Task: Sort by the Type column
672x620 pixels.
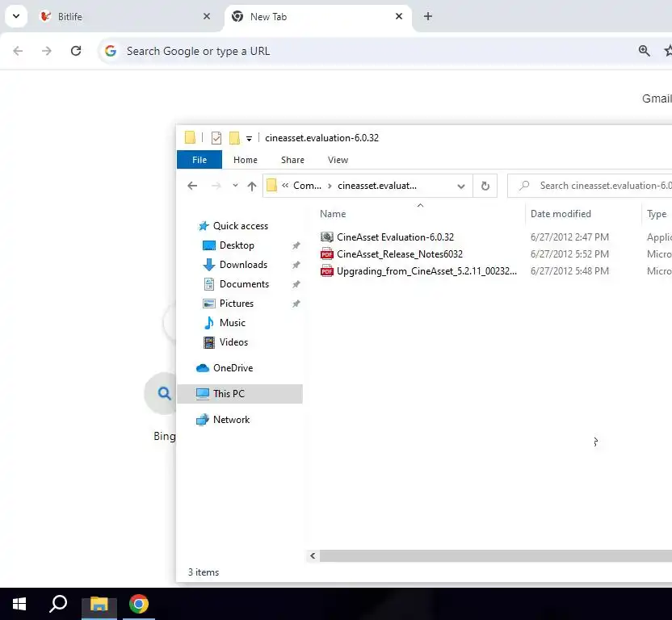Action: [656, 214]
